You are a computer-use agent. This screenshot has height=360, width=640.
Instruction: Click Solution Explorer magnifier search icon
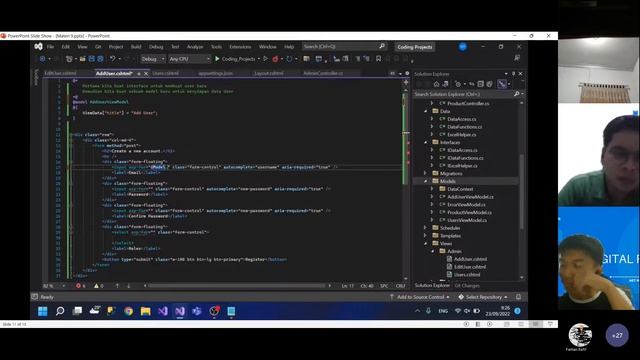click(x=517, y=94)
